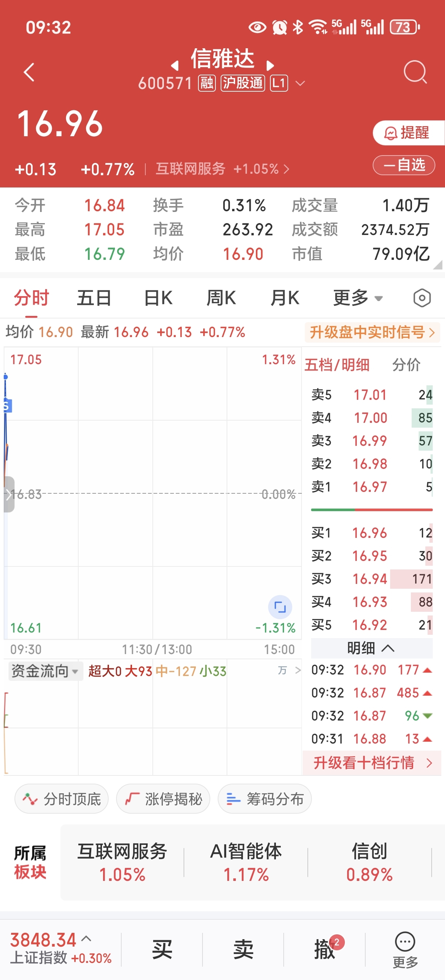The width and height of the screenshot is (445, 980).
Task: Tap the status bar battery indicator
Action: point(405,27)
